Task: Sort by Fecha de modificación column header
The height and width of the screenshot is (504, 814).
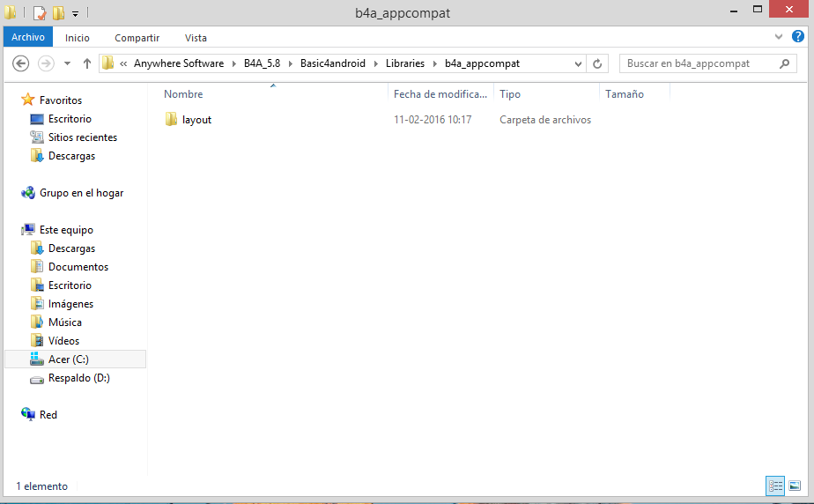Action: coord(440,94)
